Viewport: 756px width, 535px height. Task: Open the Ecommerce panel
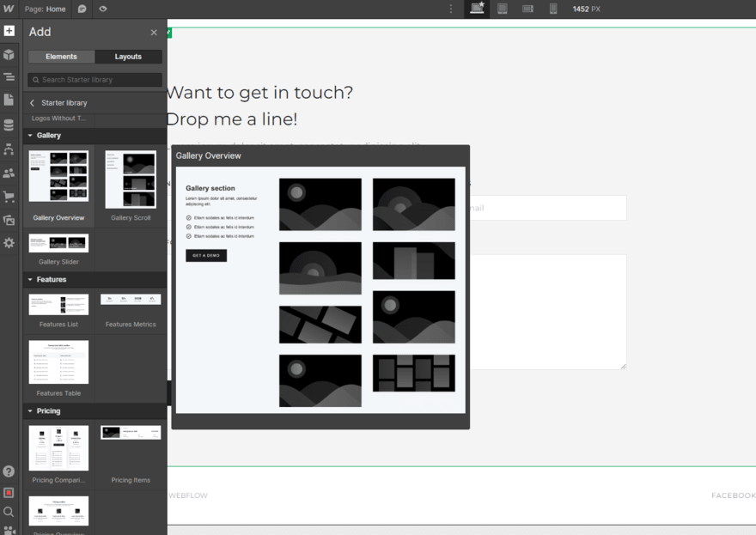click(x=9, y=196)
